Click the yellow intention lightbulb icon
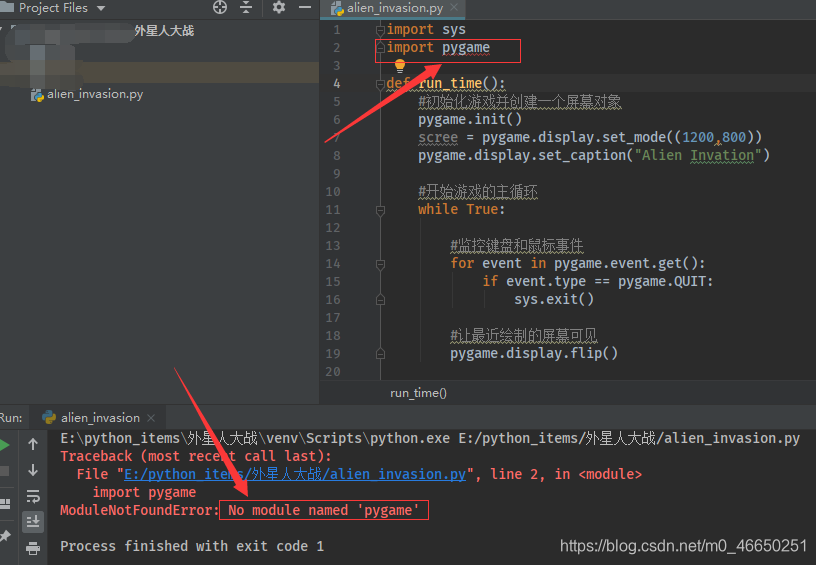This screenshot has height=565, width=816. pyautogui.click(x=400, y=65)
